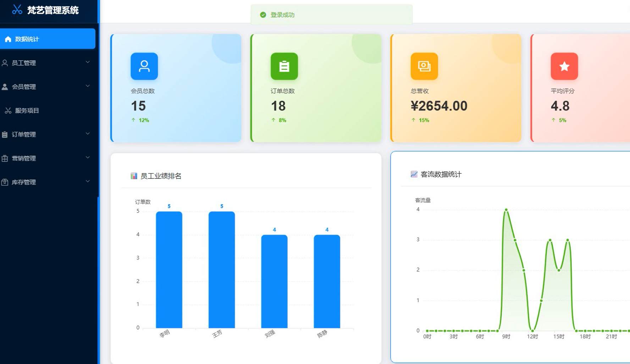The width and height of the screenshot is (630, 364).
Task: Expand the 员工管理 chevron
Action: pos(88,62)
